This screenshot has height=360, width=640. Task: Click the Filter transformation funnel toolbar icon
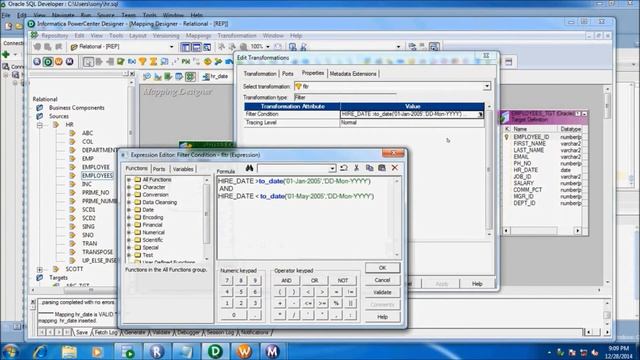tap(142, 62)
